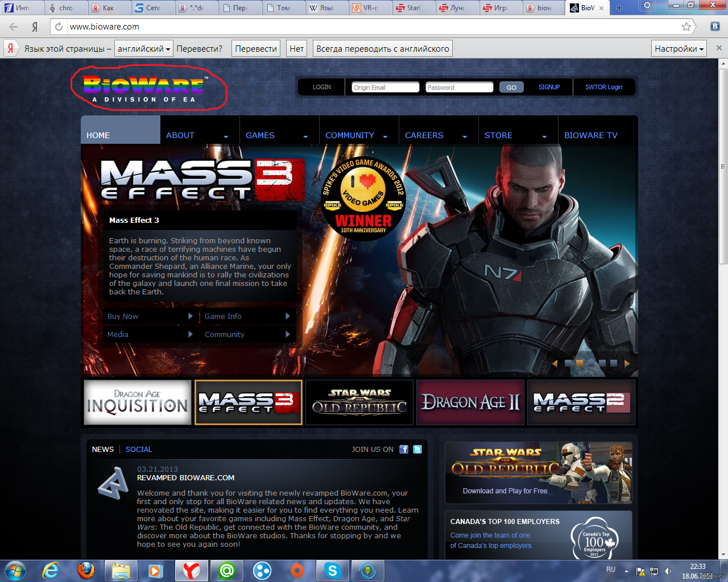Focus the Origin Email field

[x=386, y=87]
